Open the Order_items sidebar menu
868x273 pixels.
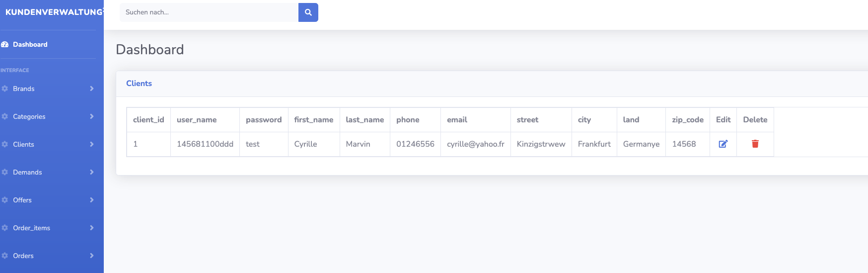pos(48,228)
